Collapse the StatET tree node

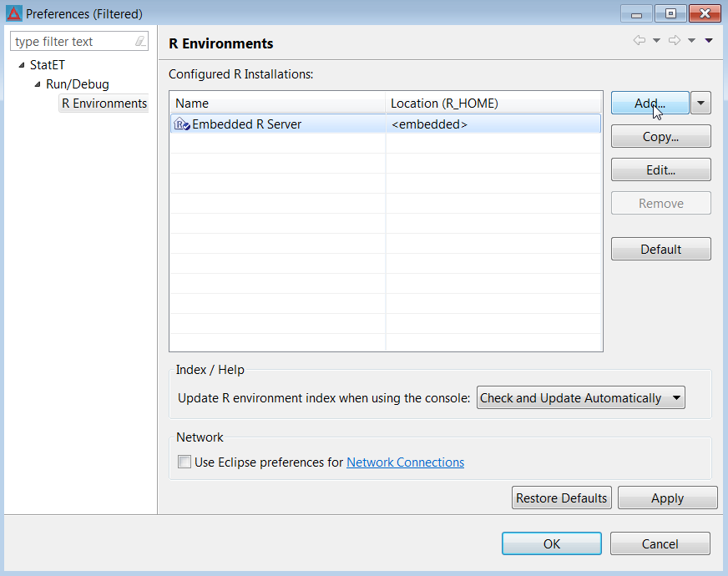pyautogui.click(x=22, y=65)
